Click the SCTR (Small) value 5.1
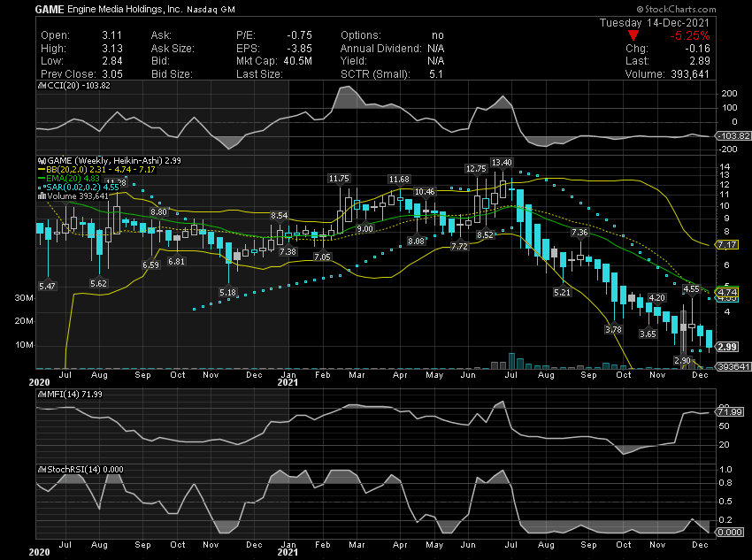752x560 pixels. [436, 73]
